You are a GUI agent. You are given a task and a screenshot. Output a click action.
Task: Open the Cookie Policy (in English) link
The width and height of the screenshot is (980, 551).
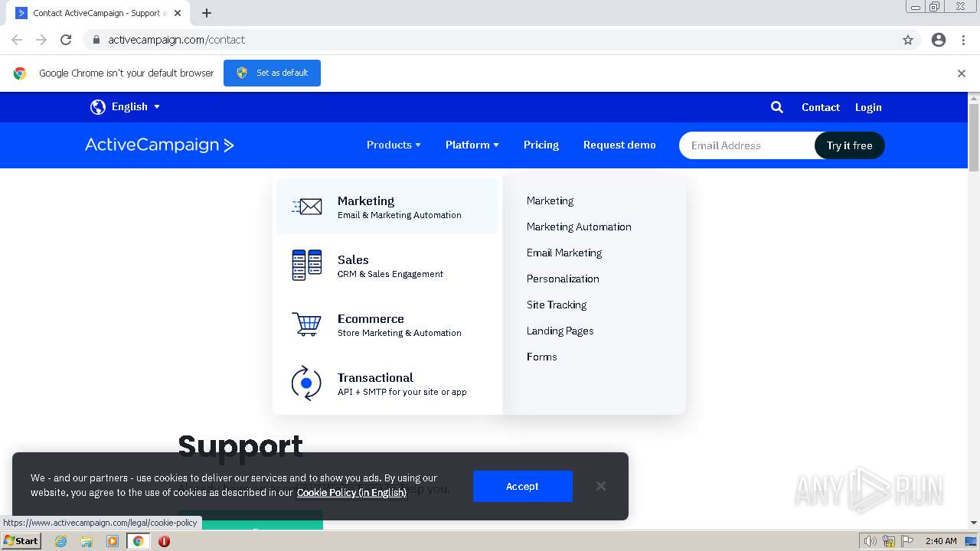[351, 492]
